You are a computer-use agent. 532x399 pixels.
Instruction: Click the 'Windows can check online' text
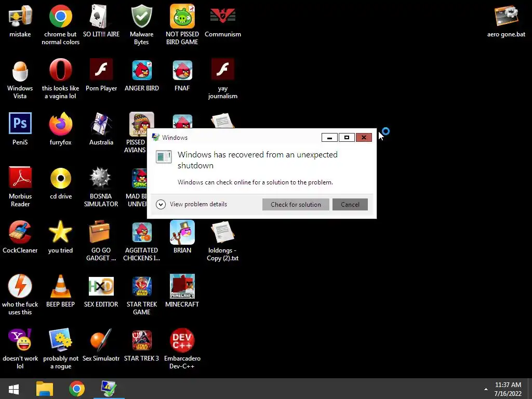point(255,182)
